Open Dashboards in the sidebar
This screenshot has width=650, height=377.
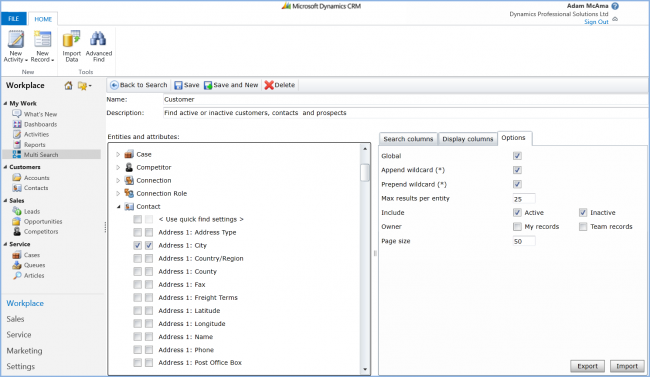tap(35, 124)
